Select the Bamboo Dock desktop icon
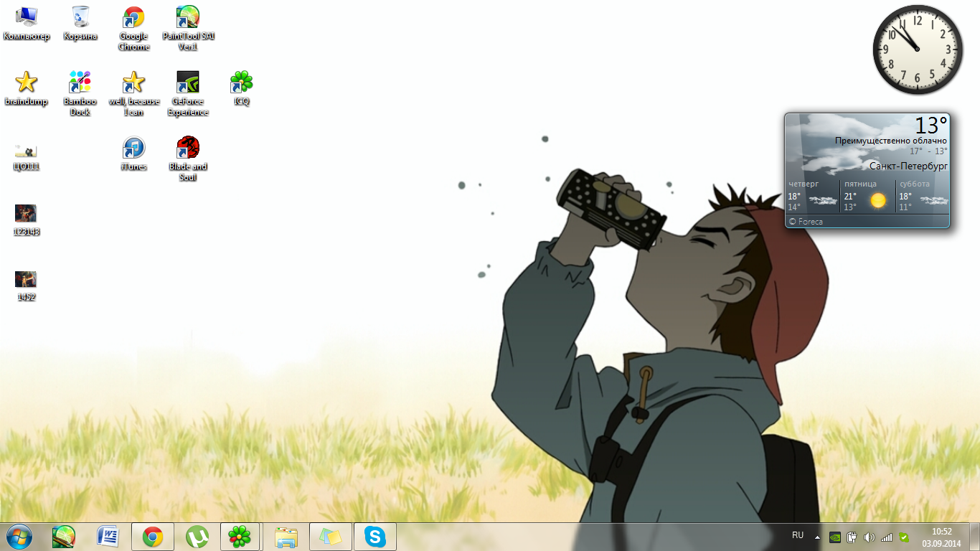 80,93
